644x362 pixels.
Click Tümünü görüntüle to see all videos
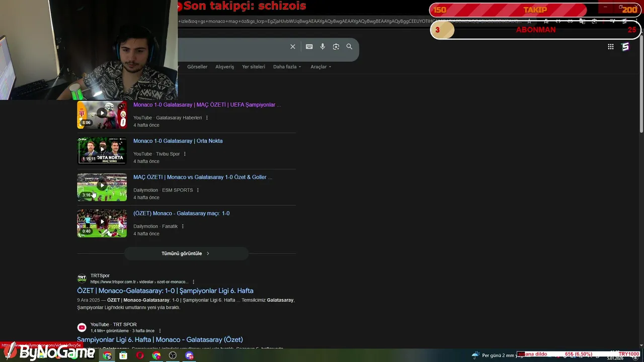tap(186, 253)
